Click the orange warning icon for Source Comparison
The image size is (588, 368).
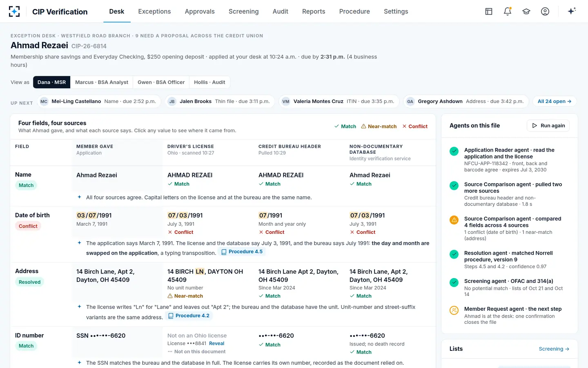454,220
